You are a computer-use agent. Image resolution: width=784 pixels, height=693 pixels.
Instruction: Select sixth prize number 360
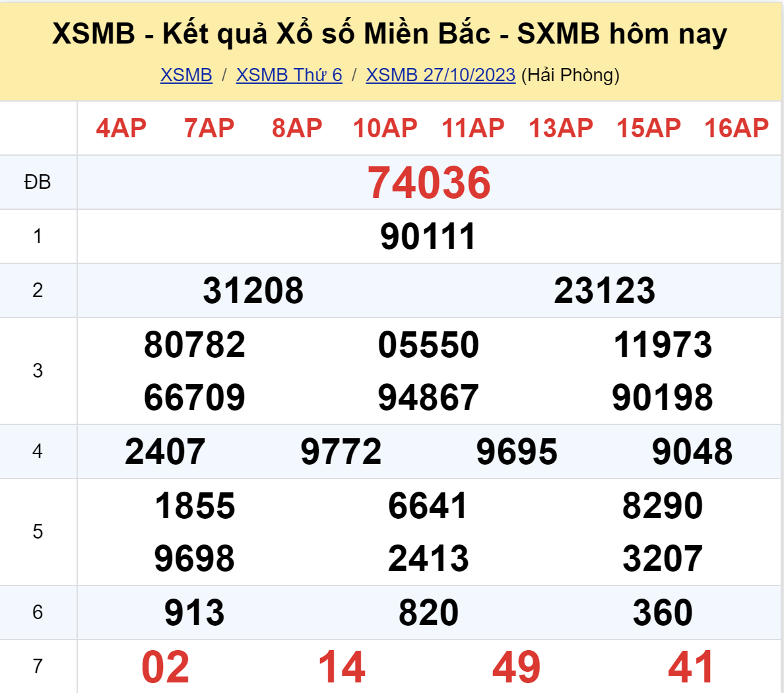(663, 612)
